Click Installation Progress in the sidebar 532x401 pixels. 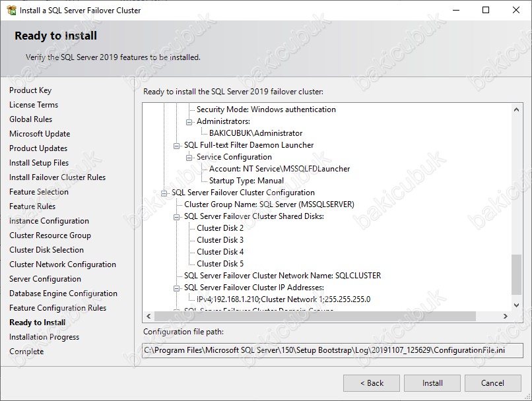coord(44,337)
